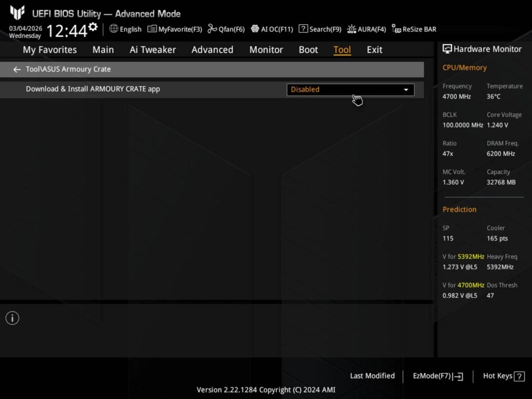Click the Hardware Monitor panel icon
The width and height of the screenshot is (532, 399).
click(447, 49)
